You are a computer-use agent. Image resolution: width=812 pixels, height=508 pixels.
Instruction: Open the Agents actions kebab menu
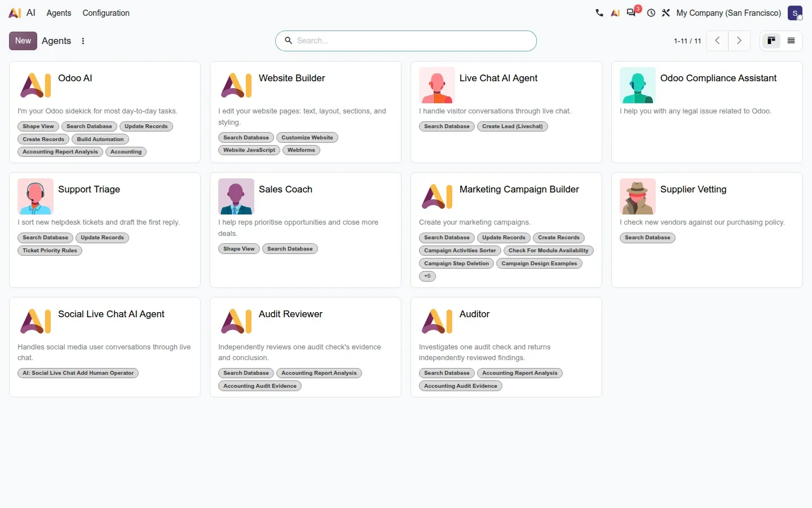coord(83,41)
